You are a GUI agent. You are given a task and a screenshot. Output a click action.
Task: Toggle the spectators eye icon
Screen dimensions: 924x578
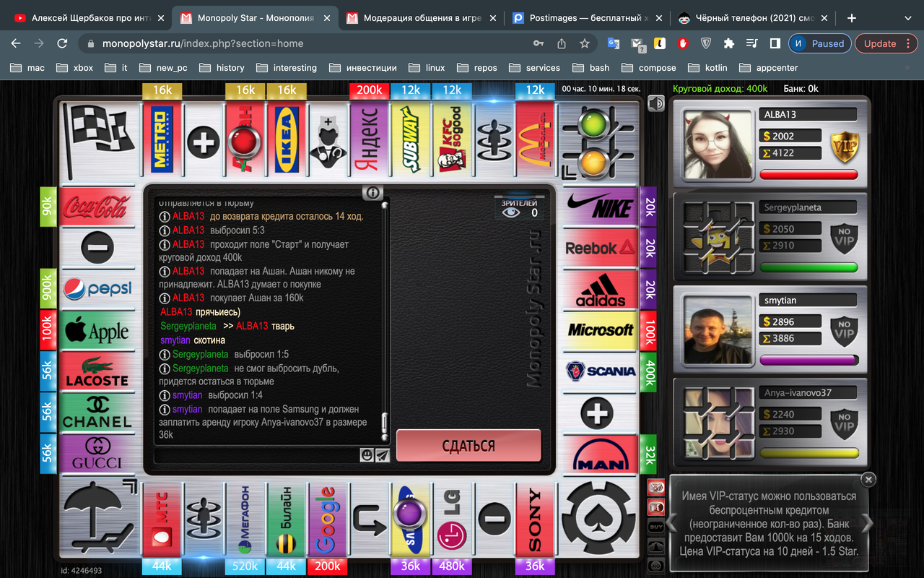[x=511, y=212]
